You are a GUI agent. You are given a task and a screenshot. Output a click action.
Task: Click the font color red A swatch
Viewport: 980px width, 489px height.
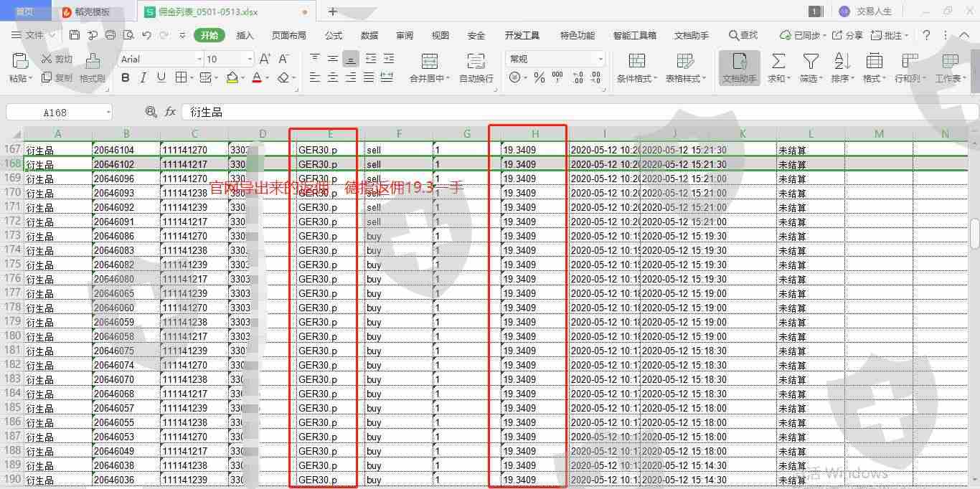257,77
